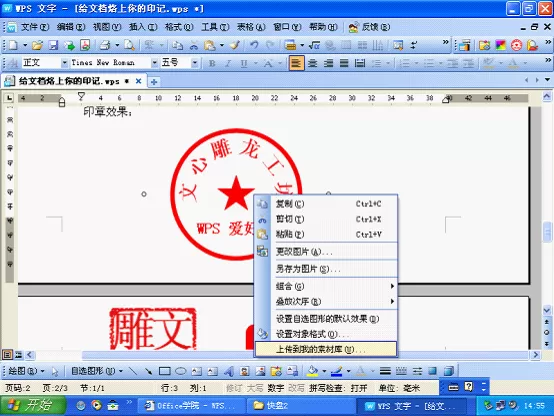Export to PDF icon
Viewport: 554px width, 416px height.
(x=85, y=45)
